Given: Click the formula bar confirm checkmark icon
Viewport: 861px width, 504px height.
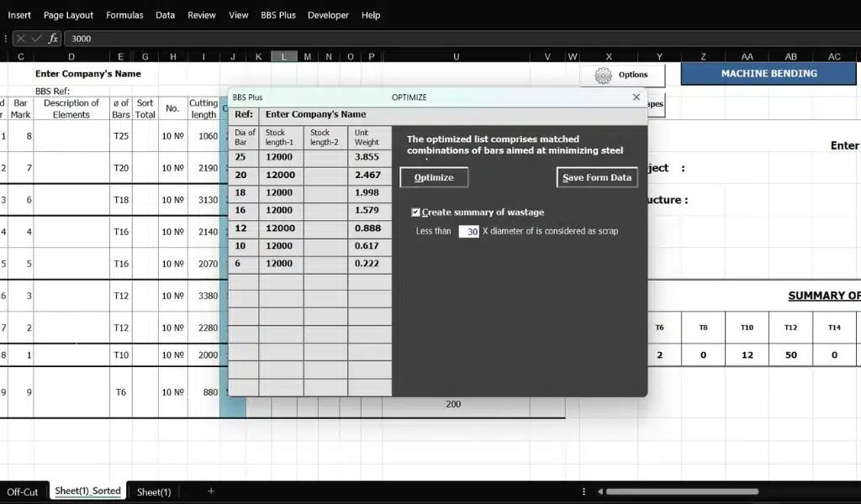Looking at the screenshot, I should click(x=37, y=39).
